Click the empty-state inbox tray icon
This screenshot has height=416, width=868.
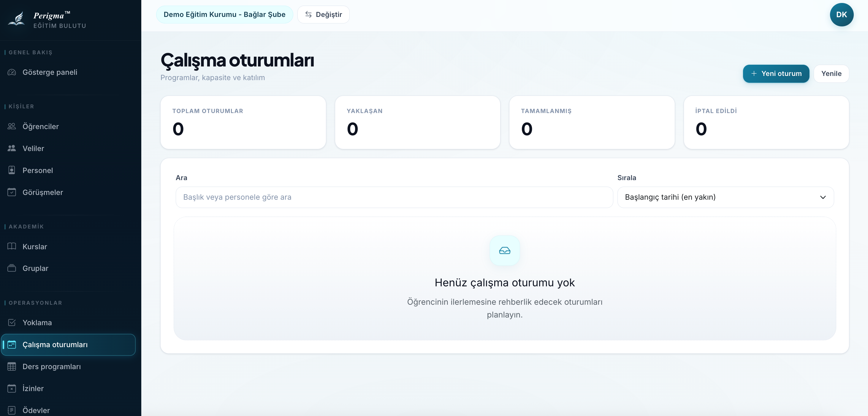click(x=504, y=250)
